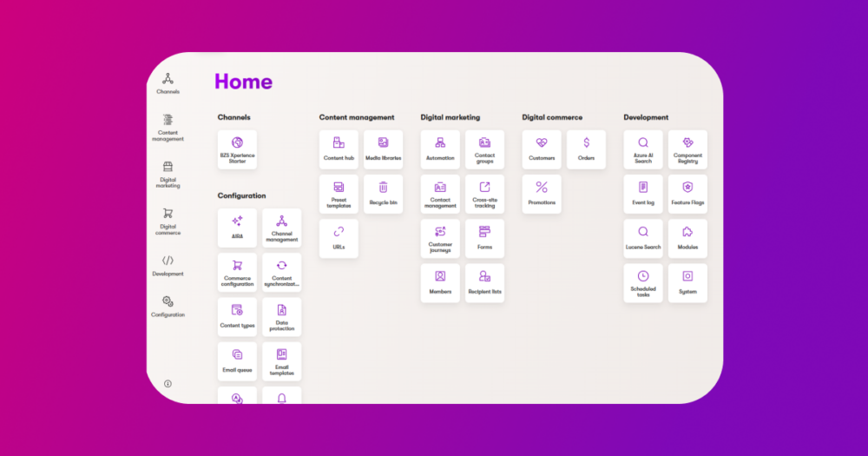Click the Configuration section heading
Image resolution: width=868 pixels, height=456 pixels.
[241, 195]
